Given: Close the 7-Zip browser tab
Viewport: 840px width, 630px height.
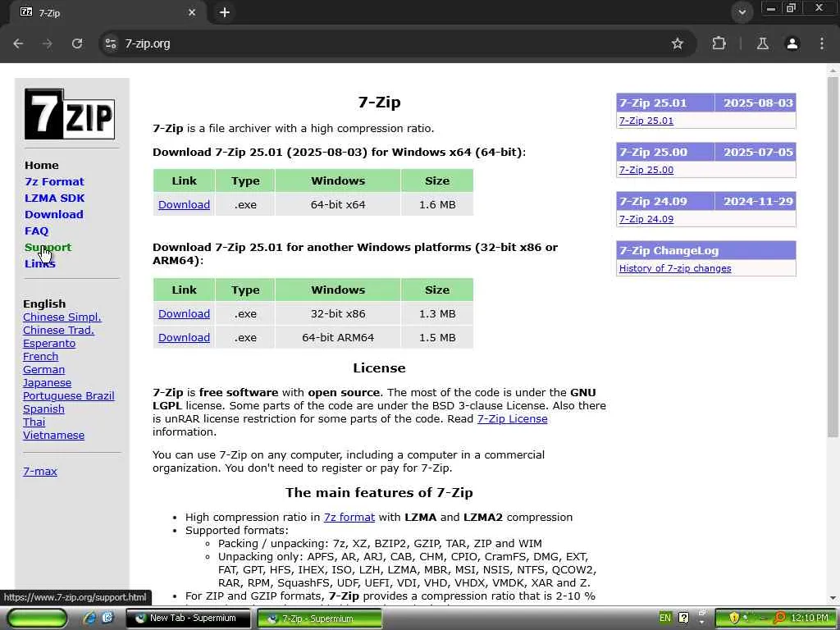Looking at the screenshot, I should tap(192, 12).
